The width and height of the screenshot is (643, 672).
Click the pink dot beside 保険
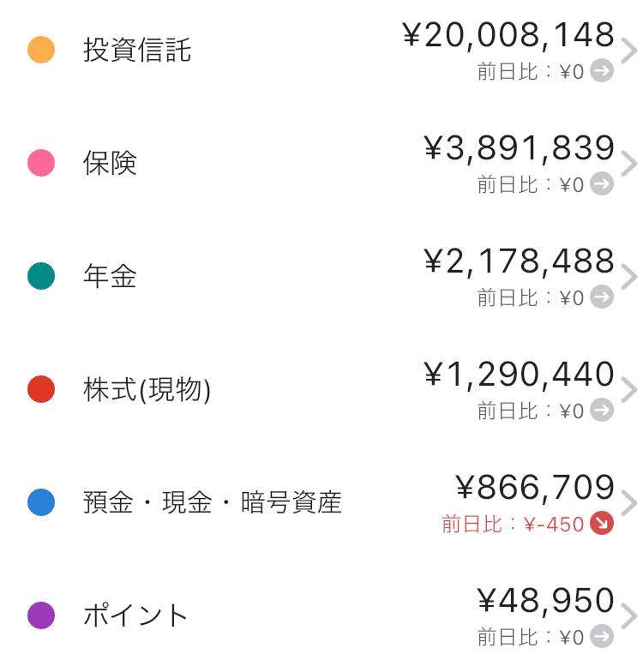point(41,163)
